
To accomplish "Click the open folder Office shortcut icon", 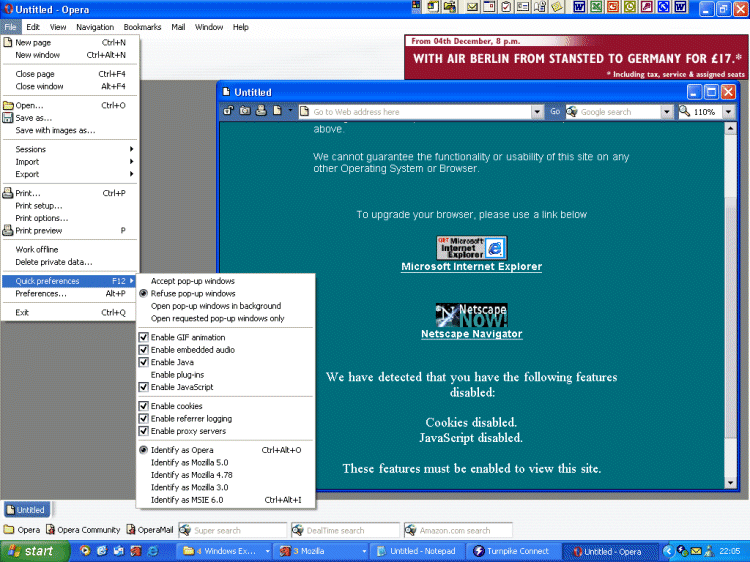I will (450, 7).
